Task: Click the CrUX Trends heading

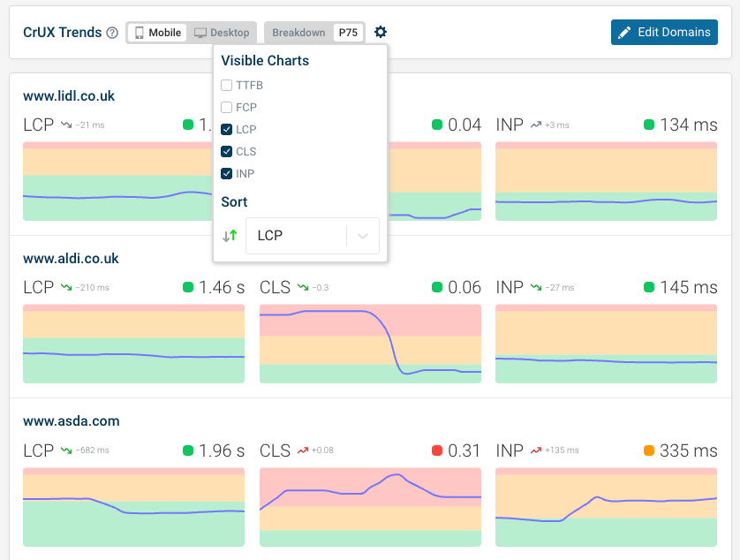Action: pyautogui.click(x=63, y=32)
